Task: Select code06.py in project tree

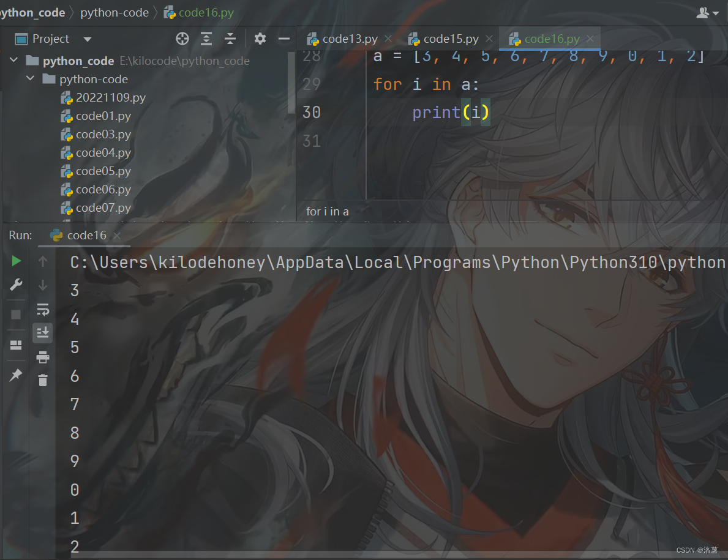Action: point(103,189)
